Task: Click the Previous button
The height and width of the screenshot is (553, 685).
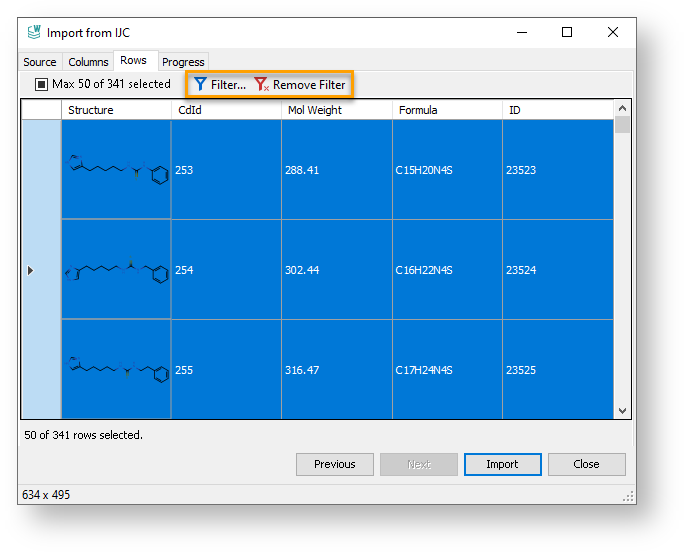Action: pos(335,464)
